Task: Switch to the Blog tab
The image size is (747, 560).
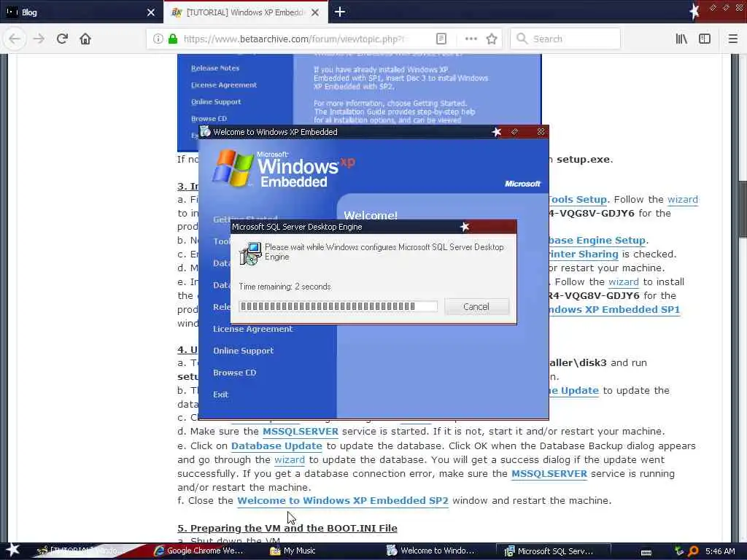Action: pos(82,12)
